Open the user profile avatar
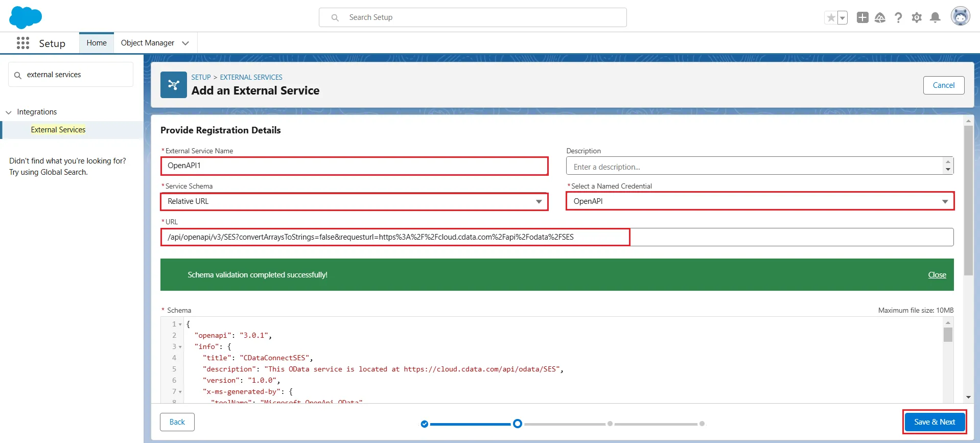980x443 pixels. 960,16
